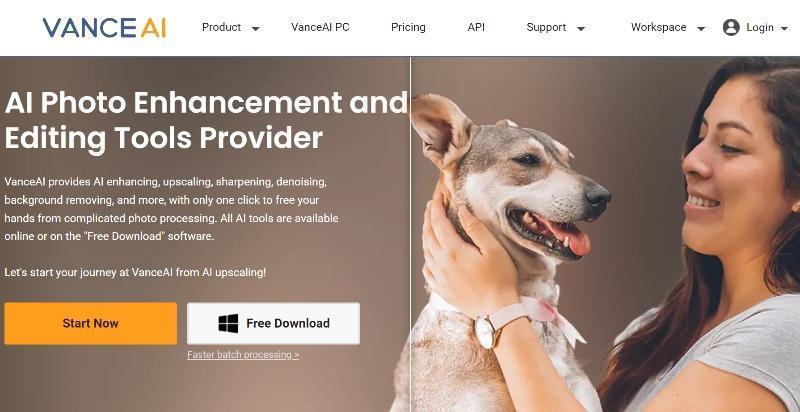Click the Windows logo on Free Download
This screenshot has width=800, height=412.
click(x=228, y=323)
